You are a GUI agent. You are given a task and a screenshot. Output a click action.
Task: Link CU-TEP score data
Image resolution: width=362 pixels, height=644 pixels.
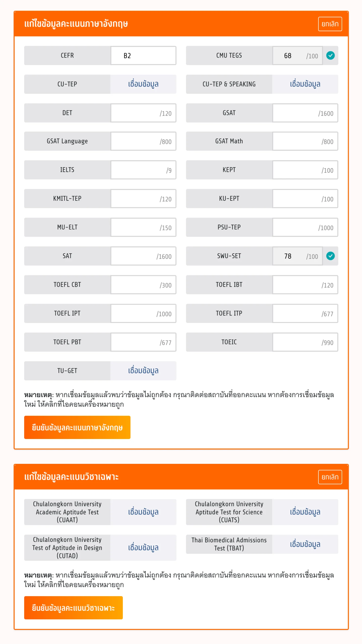pos(143,84)
